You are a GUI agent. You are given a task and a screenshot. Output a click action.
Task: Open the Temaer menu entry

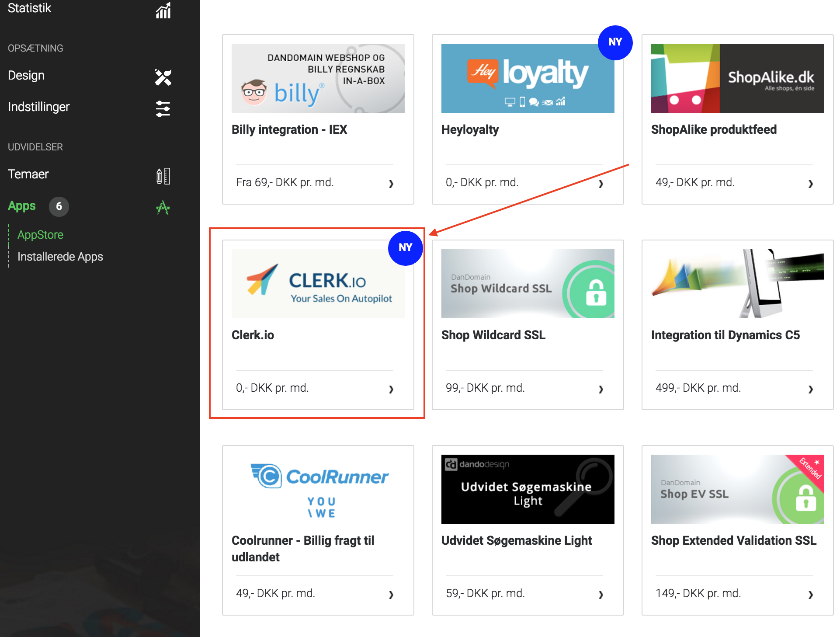[x=28, y=174]
